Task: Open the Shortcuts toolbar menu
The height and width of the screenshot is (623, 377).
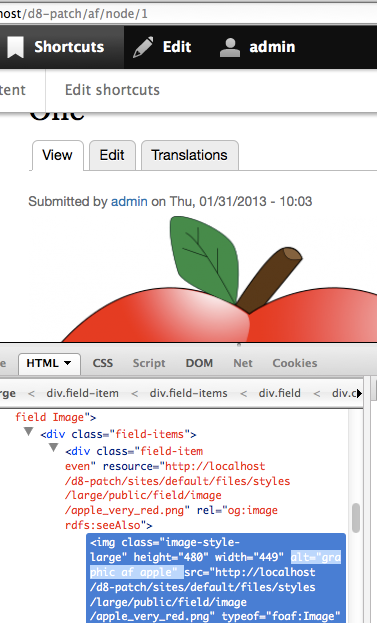Action: click(x=62, y=47)
